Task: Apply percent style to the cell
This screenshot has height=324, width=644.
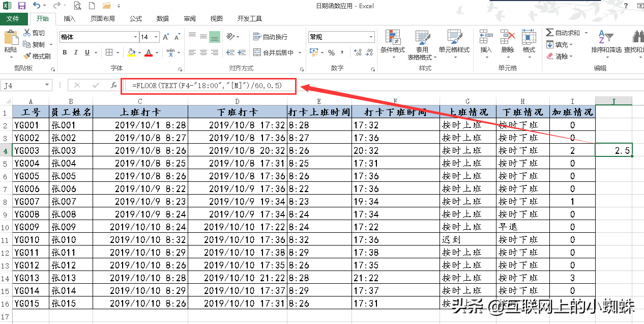Action: (x=332, y=52)
